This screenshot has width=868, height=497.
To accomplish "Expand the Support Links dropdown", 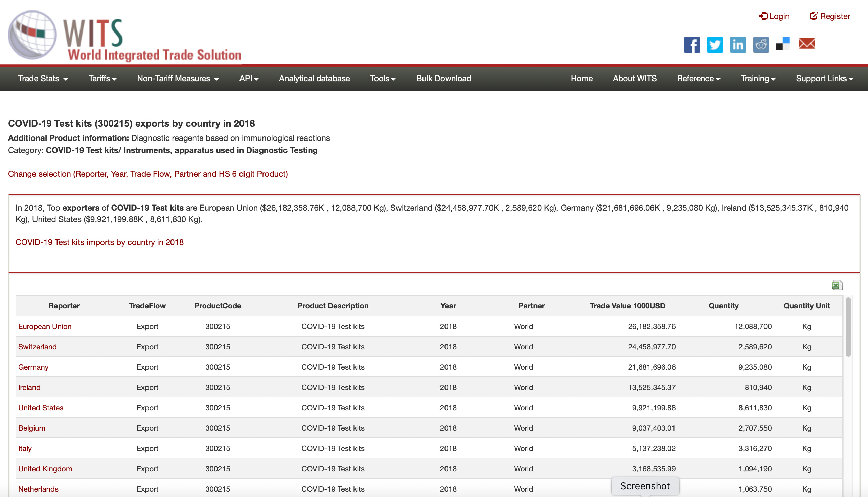I will tap(824, 79).
